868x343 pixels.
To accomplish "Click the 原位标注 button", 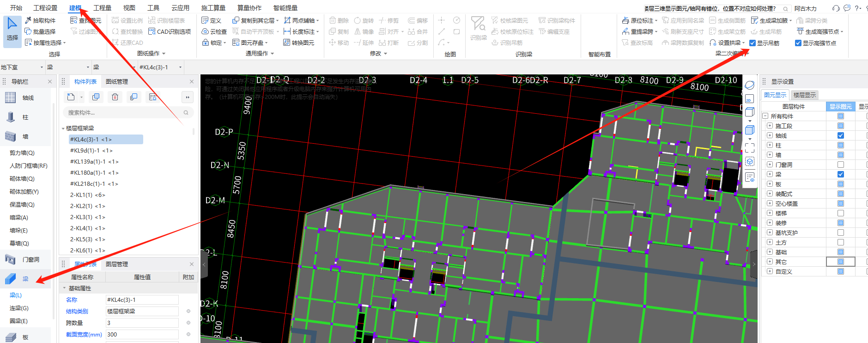I will (x=639, y=20).
